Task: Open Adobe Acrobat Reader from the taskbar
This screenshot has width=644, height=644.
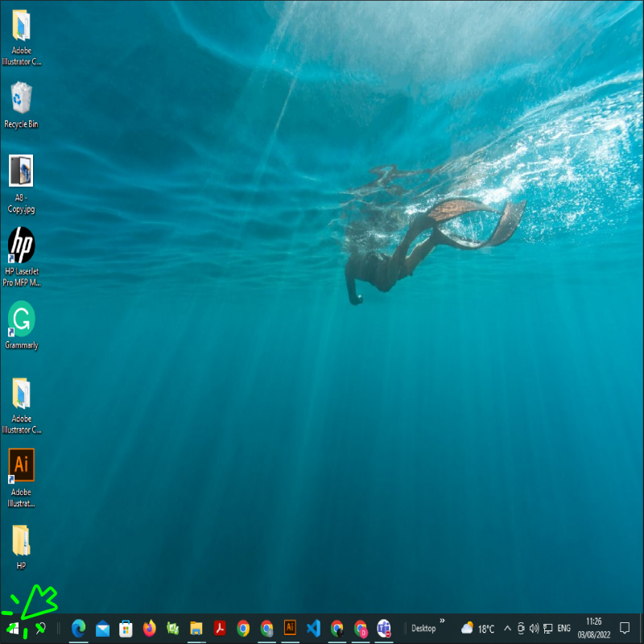Action: (x=219, y=628)
